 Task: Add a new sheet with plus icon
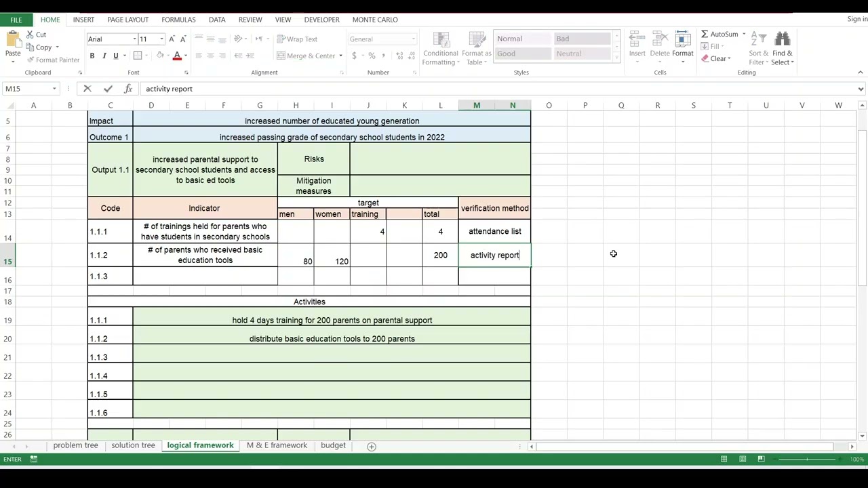pyautogui.click(x=371, y=446)
